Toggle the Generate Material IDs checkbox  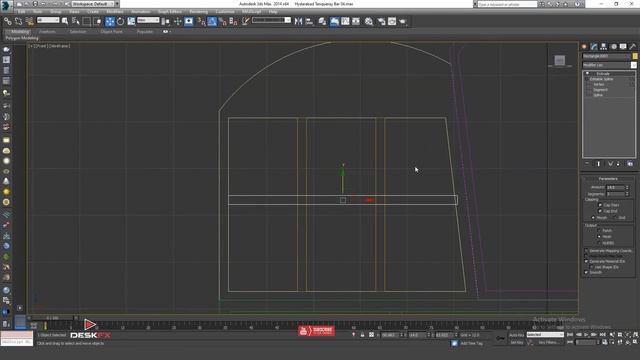[x=587, y=261]
